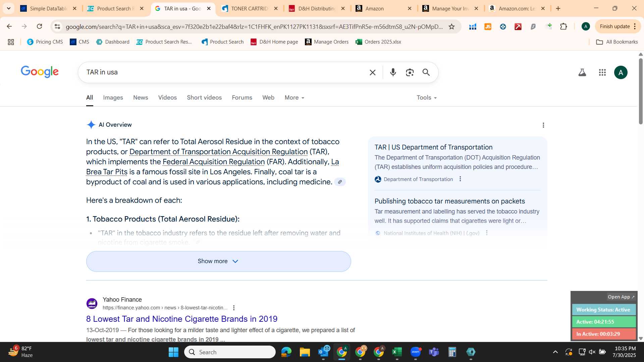Image resolution: width=644 pixels, height=362 pixels.
Task: Open File Explorer from taskbar
Action: [305, 352]
